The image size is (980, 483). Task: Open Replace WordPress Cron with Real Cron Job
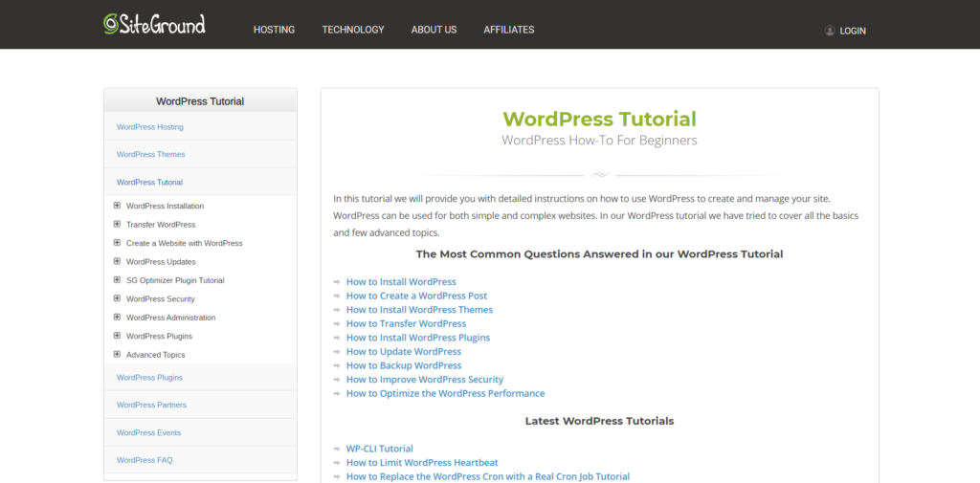pos(488,476)
